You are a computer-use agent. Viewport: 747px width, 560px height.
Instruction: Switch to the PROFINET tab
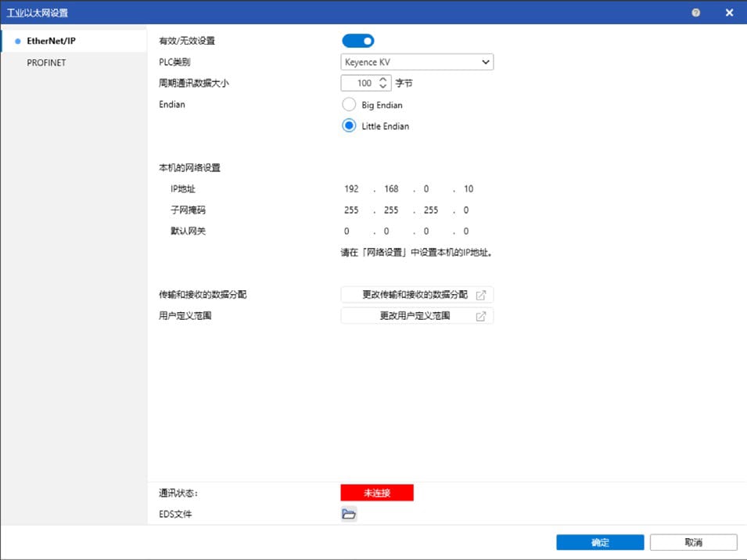[46, 63]
